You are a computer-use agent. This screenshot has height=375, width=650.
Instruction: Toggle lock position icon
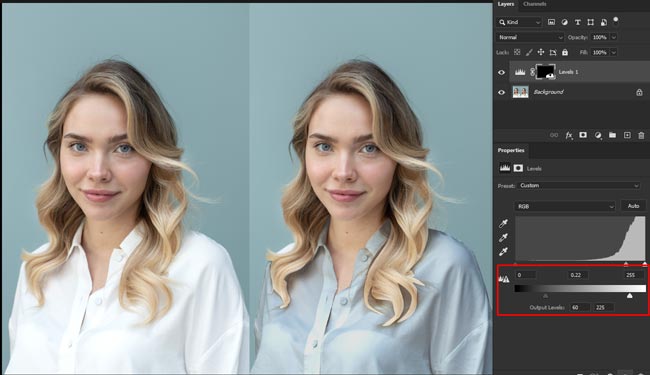click(x=541, y=52)
